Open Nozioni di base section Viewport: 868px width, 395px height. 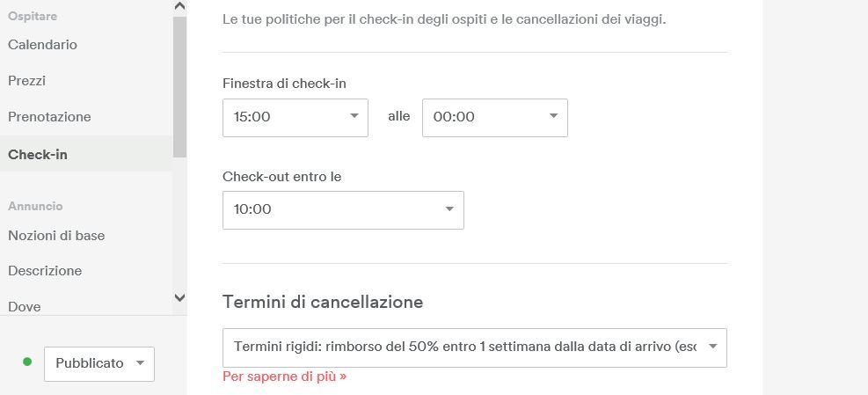tap(56, 236)
